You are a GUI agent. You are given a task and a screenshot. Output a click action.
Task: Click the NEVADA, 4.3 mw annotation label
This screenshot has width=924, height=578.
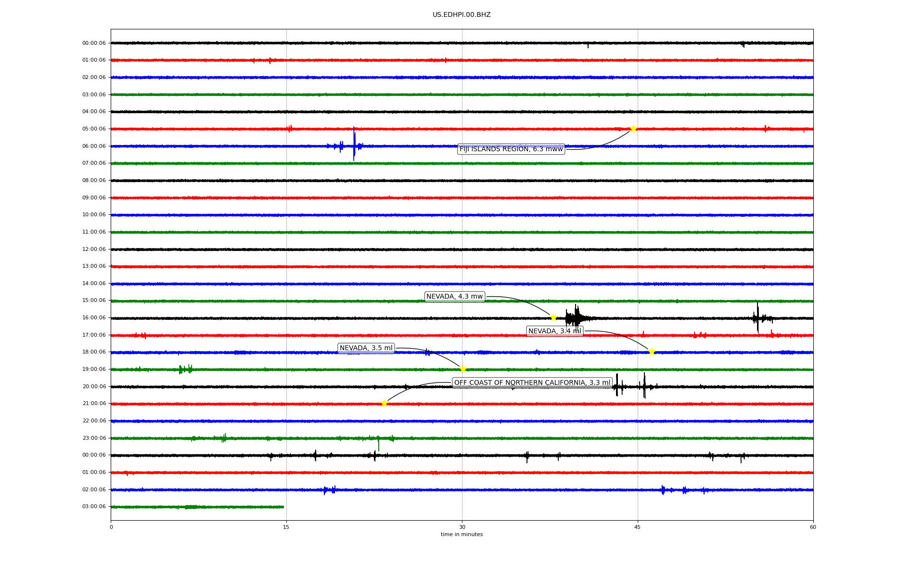click(x=454, y=297)
